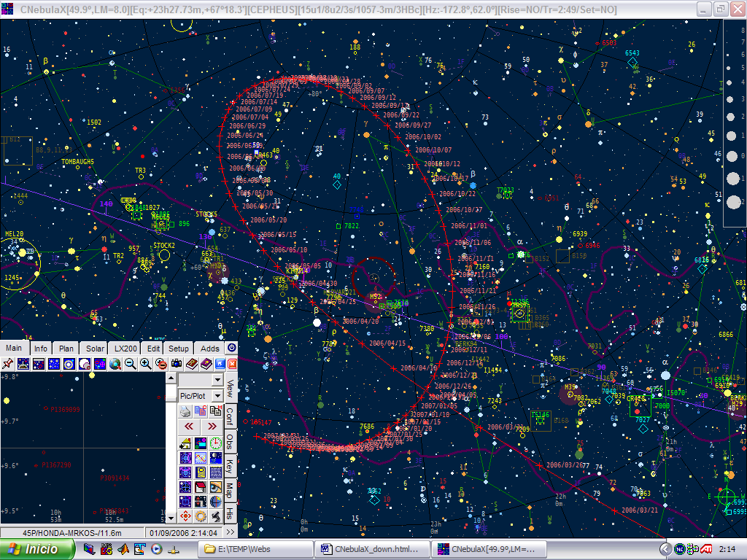Click the zoom out magnifier icon
The width and height of the screenshot is (747, 560).
pyautogui.click(x=130, y=364)
